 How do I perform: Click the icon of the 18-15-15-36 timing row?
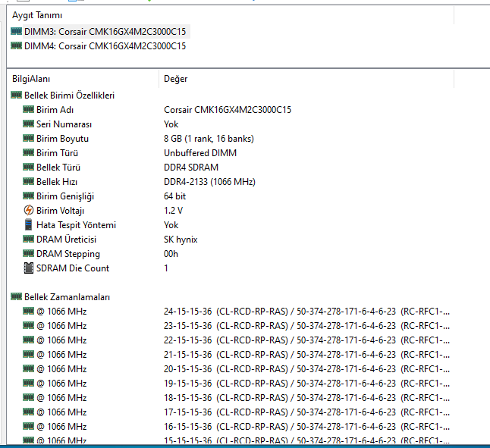pos(28,397)
